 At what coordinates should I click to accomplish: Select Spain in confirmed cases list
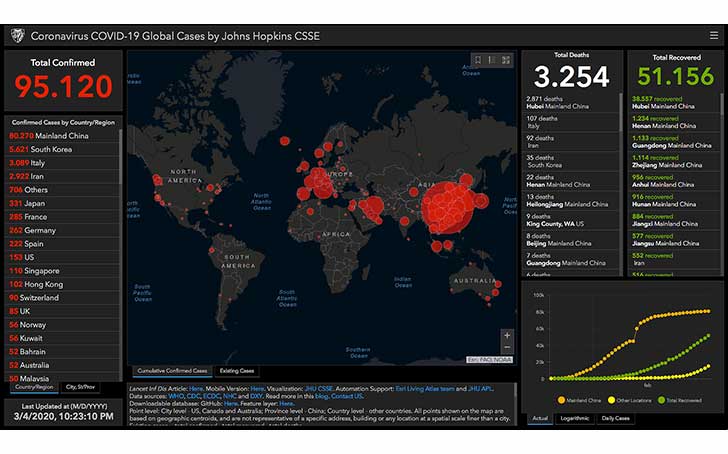coord(63,244)
